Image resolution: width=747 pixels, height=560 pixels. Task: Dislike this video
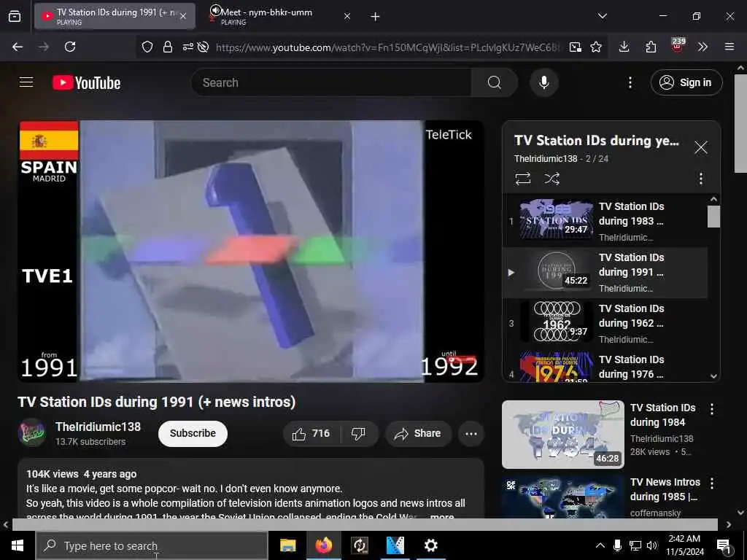pos(359,433)
